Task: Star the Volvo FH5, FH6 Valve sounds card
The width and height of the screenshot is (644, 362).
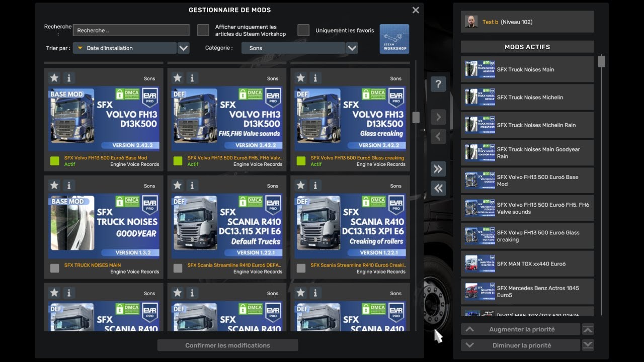Action: click(178, 78)
